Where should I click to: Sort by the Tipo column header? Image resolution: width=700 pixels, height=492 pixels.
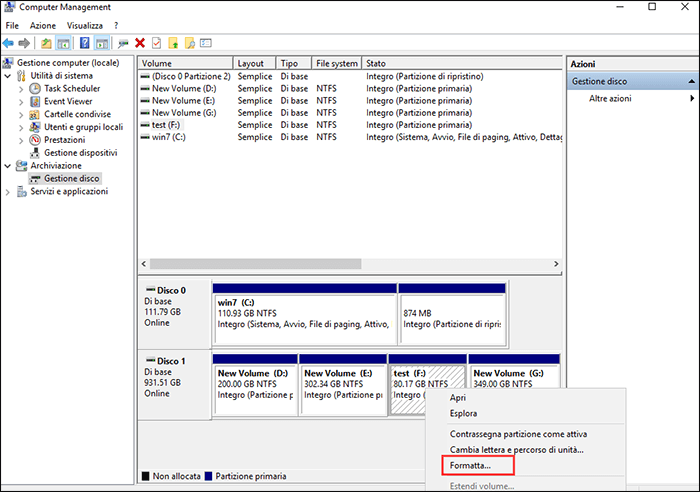pos(294,63)
